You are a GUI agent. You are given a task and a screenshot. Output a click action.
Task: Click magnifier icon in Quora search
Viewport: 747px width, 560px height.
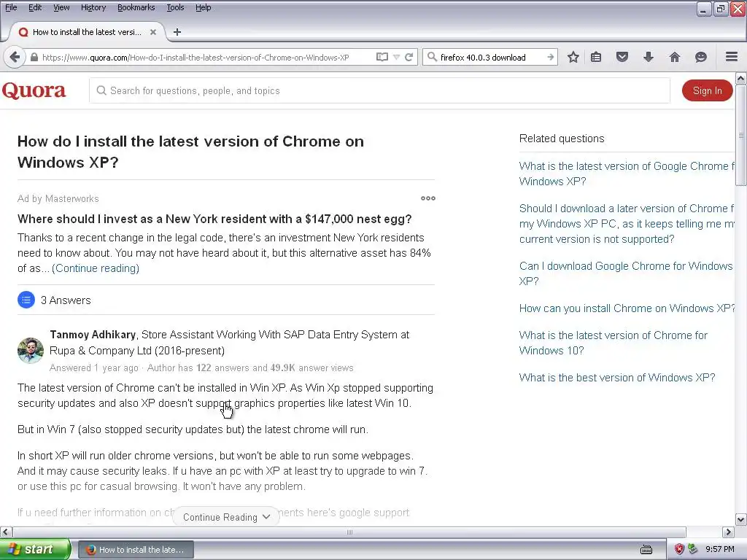[x=101, y=90]
